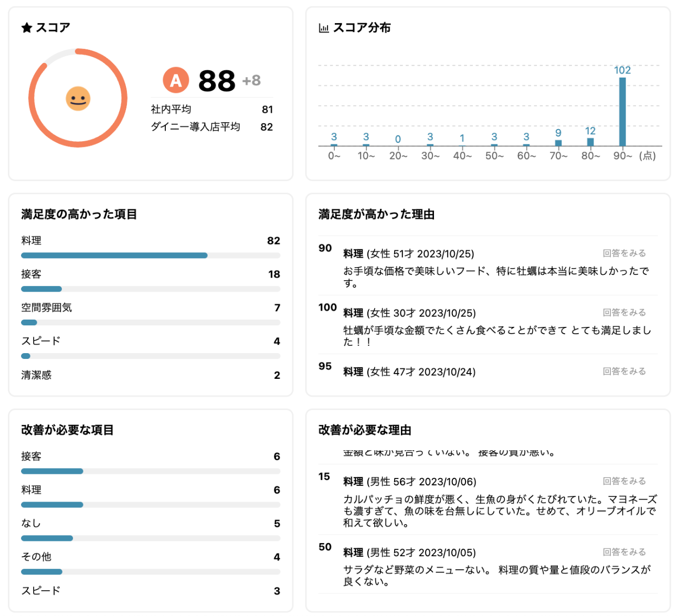Select なし item in improvement list
The width and height of the screenshot is (678, 616).
(31, 523)
